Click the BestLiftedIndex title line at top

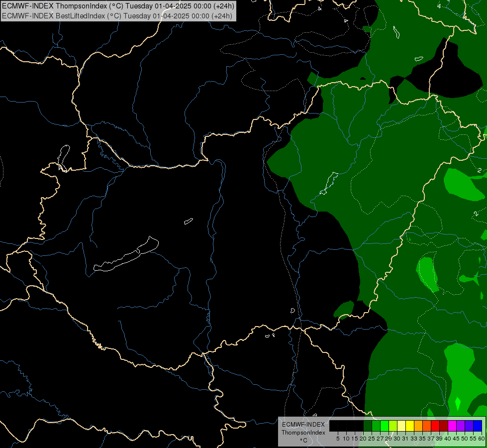click(117, 16)
